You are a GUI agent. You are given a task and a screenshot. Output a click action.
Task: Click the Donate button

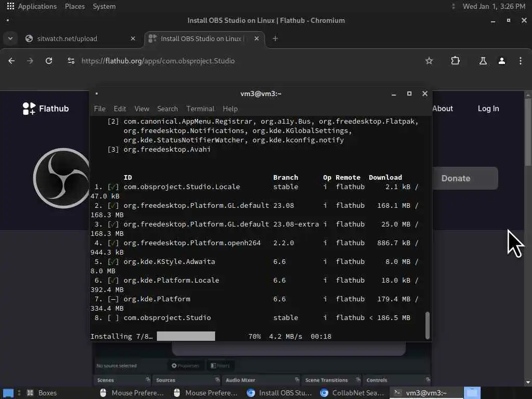(465, 178)
